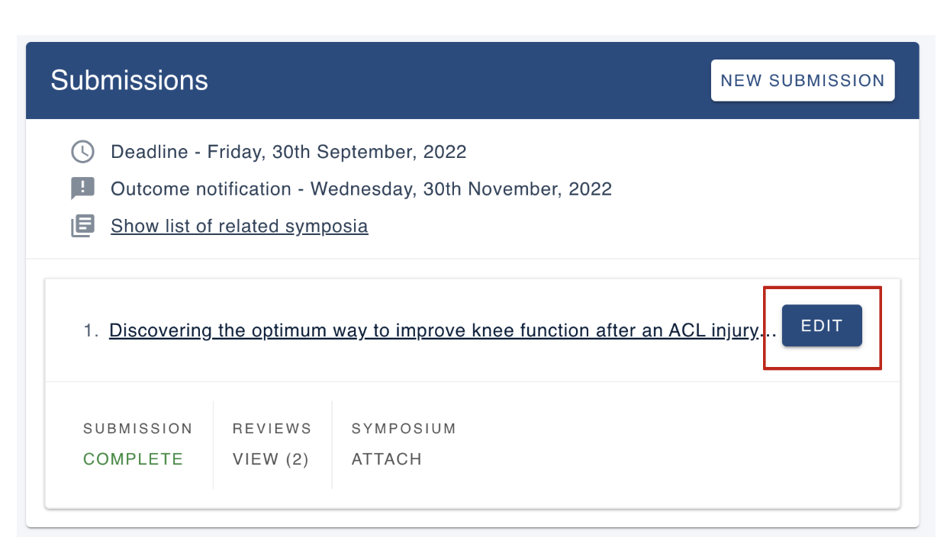This screenshot has height=560, width=937.
Task: Click the library icon beside related symposia
Action: tap(82, 227)
